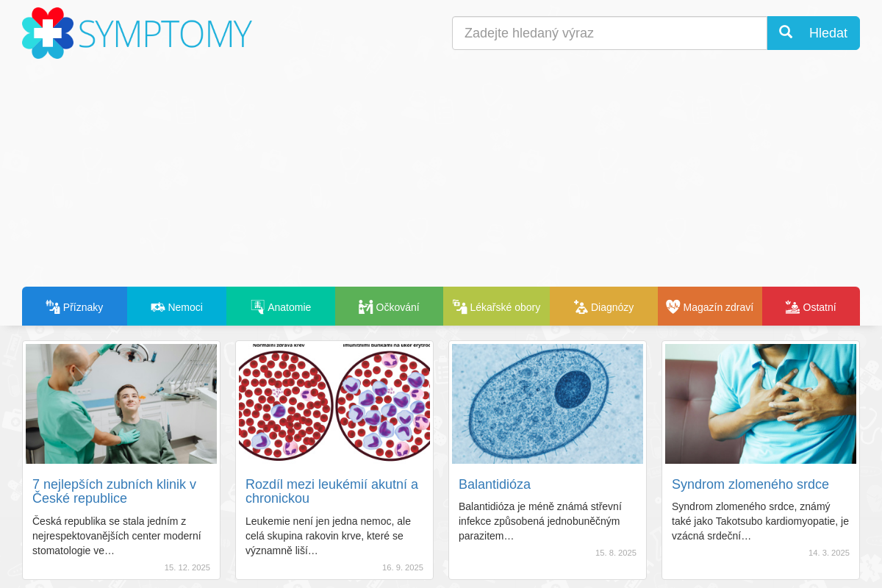
Task: Click the Nemoci ambulance icon
Action: pos(157,306)
